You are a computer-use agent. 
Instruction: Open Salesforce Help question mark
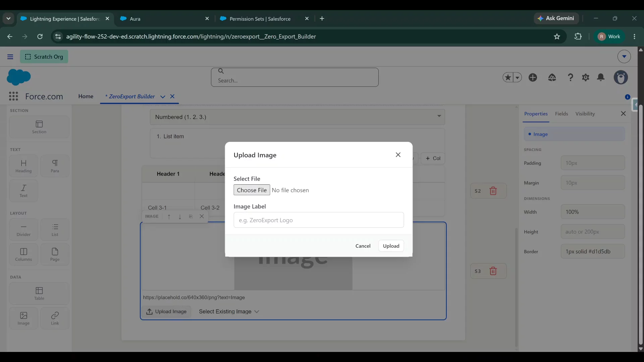tap(571, 77)
